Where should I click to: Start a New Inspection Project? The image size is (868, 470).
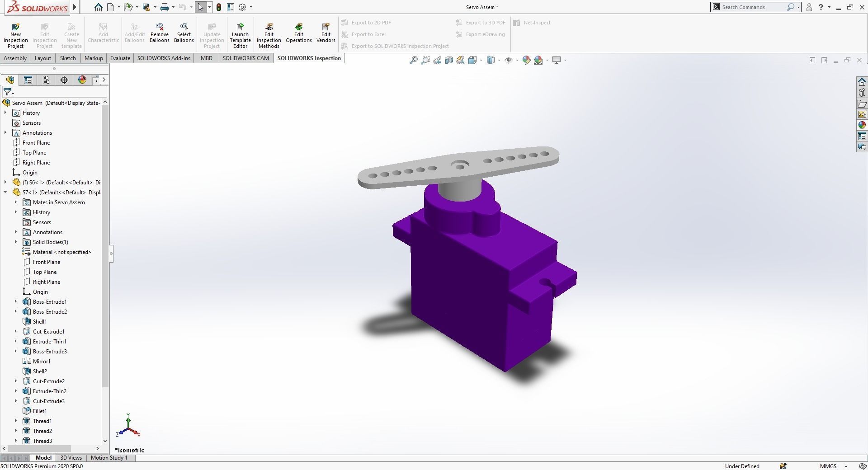pyautogui.click(x=15, y=34)
